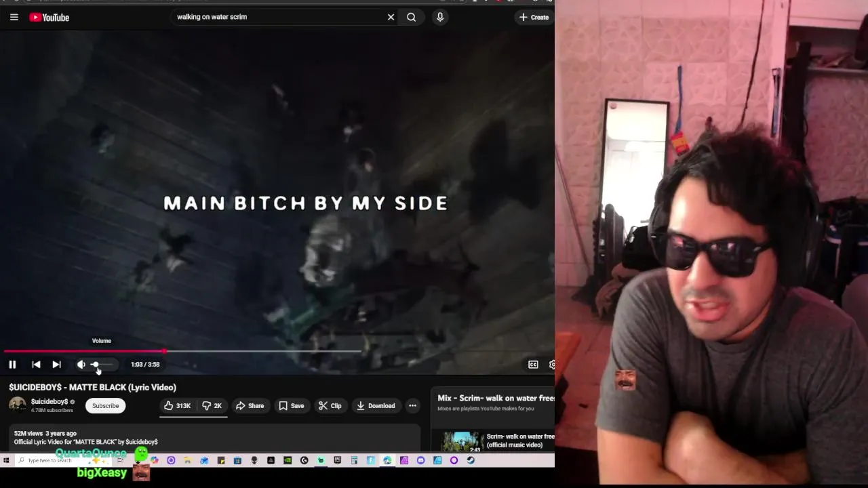Viewport: 868px width, 488px height.
Task: Open the Windows Start button
Action: [6, 460]
